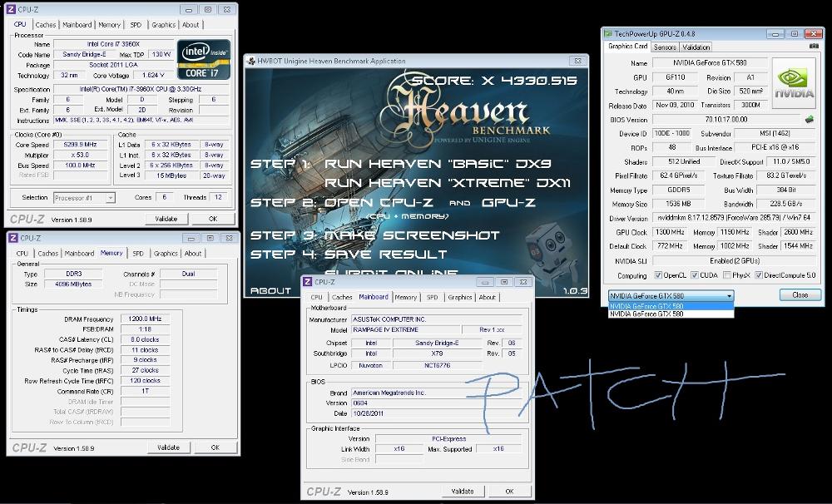Open Caches tab in the CPU-Z CPU window
832x504 pixels.
point(45,25)
